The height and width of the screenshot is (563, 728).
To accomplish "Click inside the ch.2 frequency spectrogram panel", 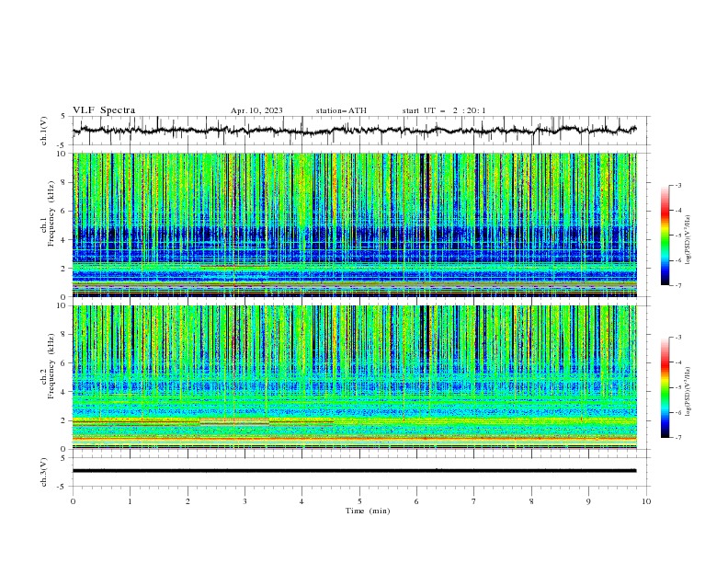I will pyautogui.click(x=354, y=377).
